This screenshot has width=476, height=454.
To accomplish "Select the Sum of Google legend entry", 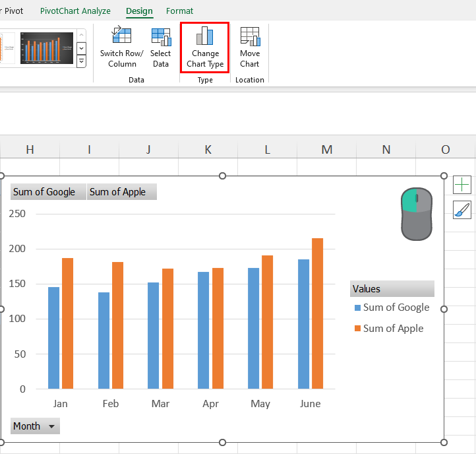I will click(x=392, y=308).
